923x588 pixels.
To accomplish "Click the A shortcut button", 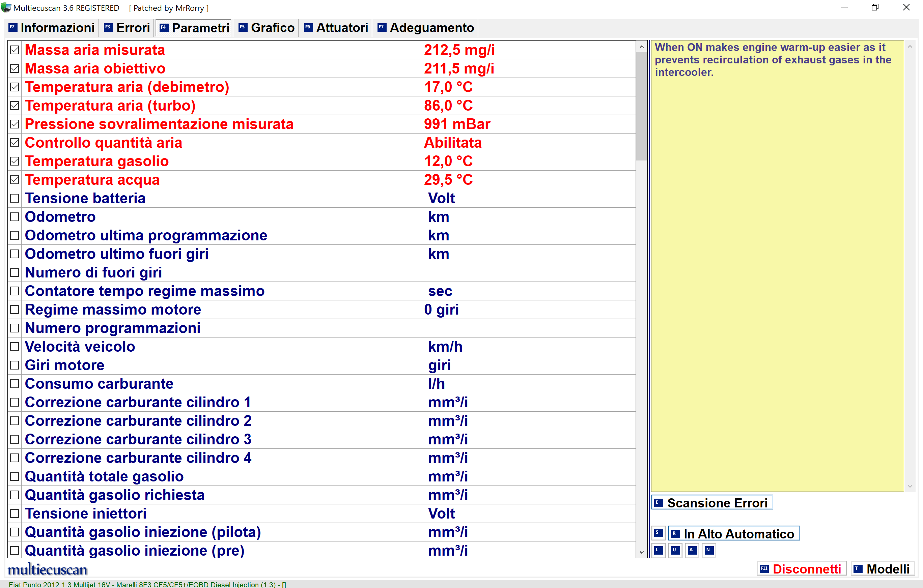I will click(x=692, y=551).
